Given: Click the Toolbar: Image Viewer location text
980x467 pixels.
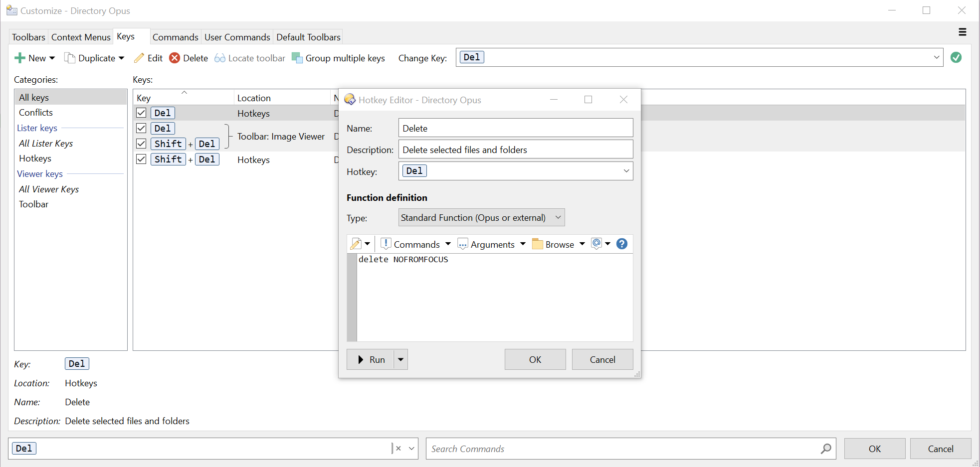Looking at the screenshot, I should tap(281, 136).
